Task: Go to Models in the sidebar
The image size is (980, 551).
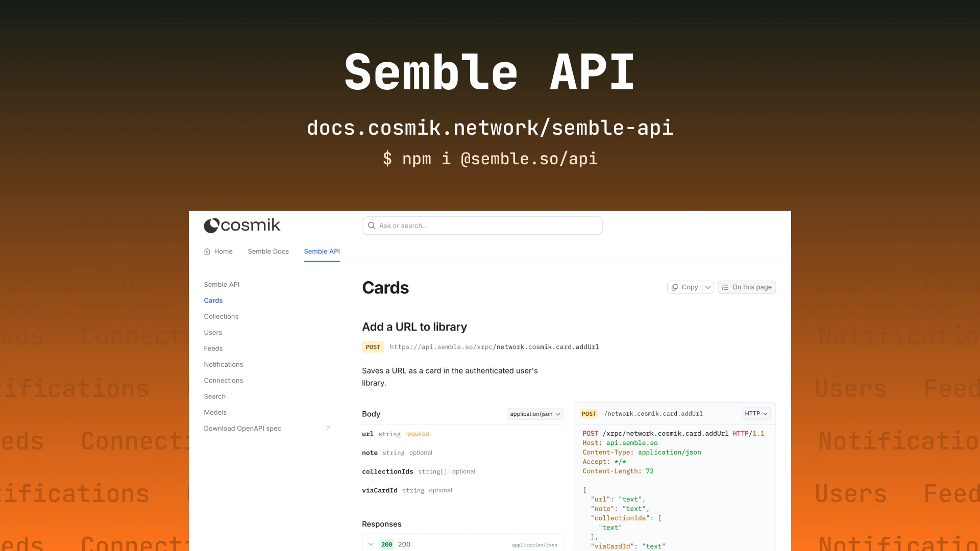Action: [x=215, y=412]
